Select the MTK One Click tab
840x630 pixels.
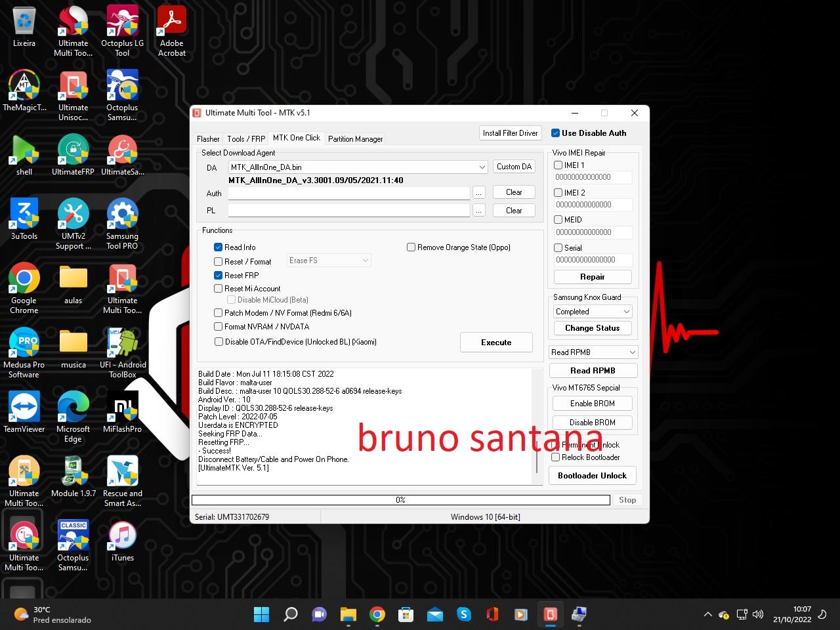pos(297,138)
